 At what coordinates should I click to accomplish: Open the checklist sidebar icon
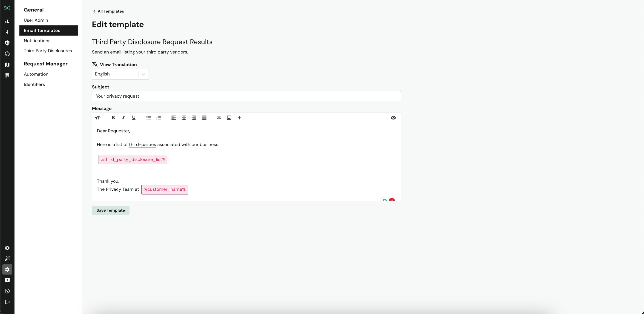7,75
